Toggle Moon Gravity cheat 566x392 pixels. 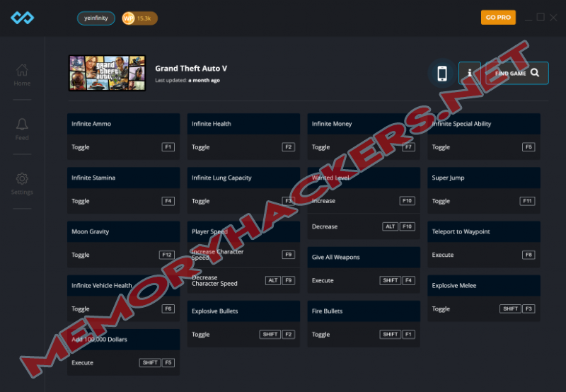[123, 255]
